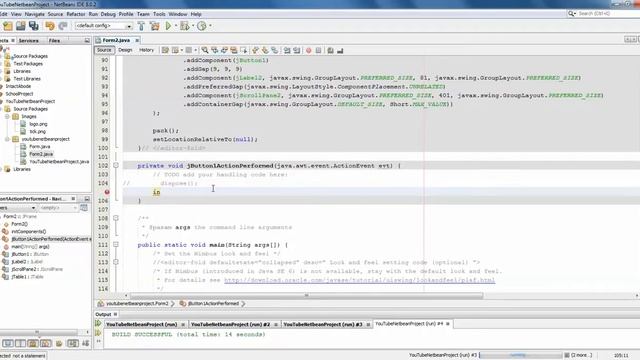
Task: Collapse Javadoc fold at line 108
Action: point(116,218)
